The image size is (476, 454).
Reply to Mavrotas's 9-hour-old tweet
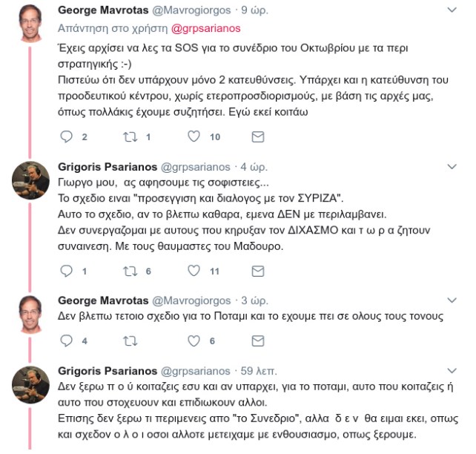(x=66, y=136)
